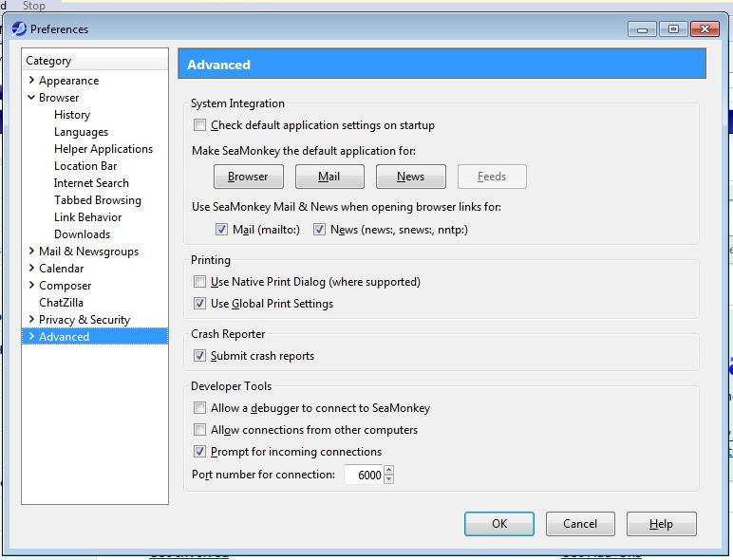The width and height of the screenshot is (733, 560).
Task: Select ChatZilla category
Action: pyautogui.click(x=61, y=303)
